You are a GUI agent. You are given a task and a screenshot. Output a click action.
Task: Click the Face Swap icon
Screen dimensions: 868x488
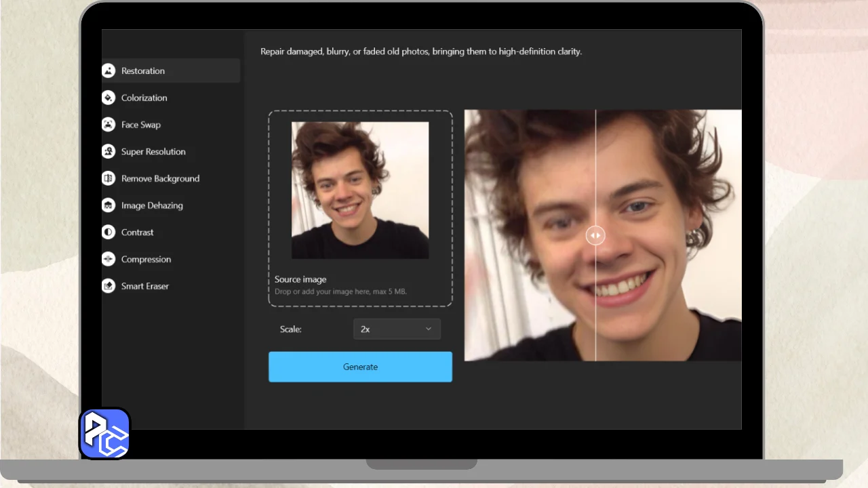pos(108,125)
